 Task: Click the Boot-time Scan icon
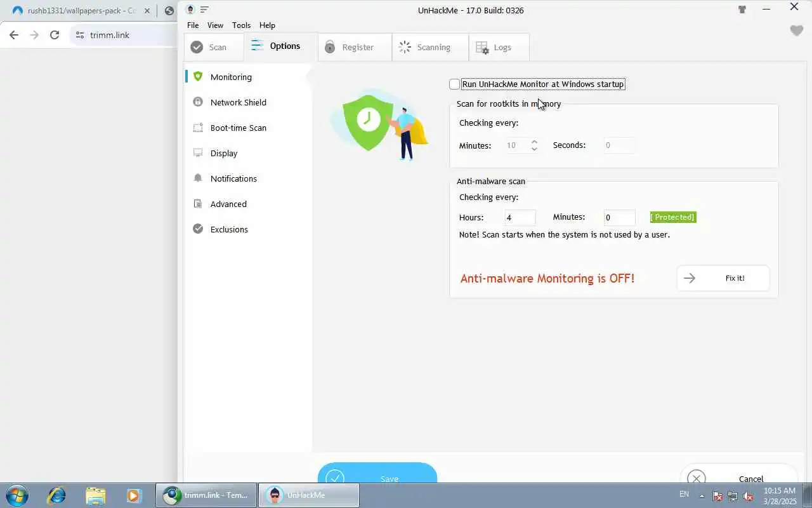click(198, 127)
